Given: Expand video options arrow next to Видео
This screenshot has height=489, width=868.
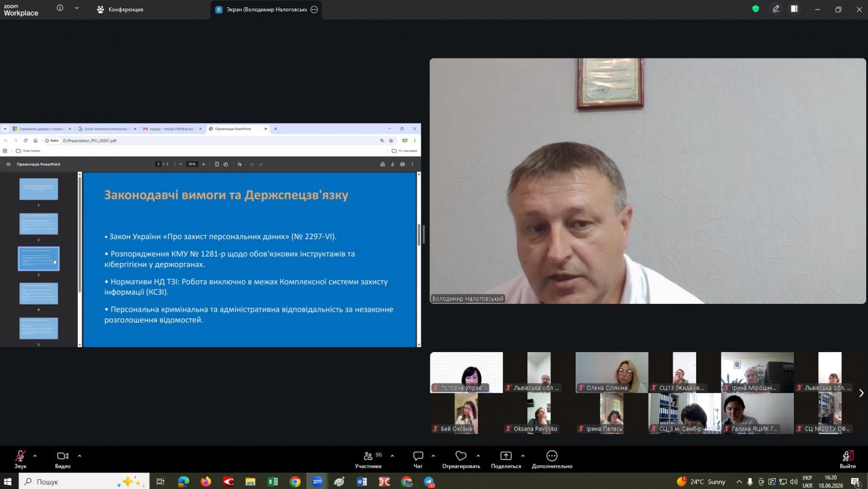Looking at the screenshot, I should (x=80, y=456).
